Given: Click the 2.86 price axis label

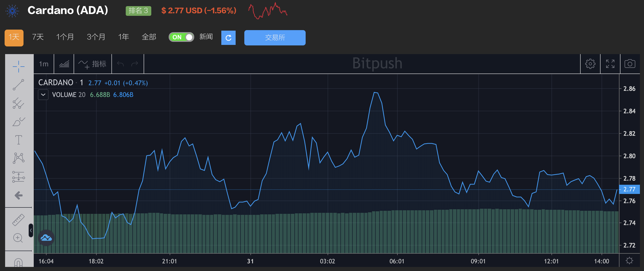Looking at the screenshot, I should (x=629, y=89).
